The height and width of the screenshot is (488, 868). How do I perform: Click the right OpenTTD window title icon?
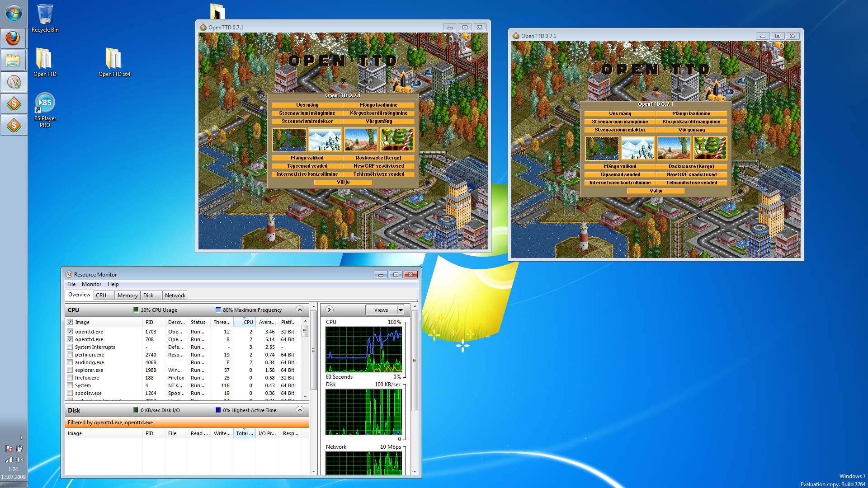(x=516, y=36)
